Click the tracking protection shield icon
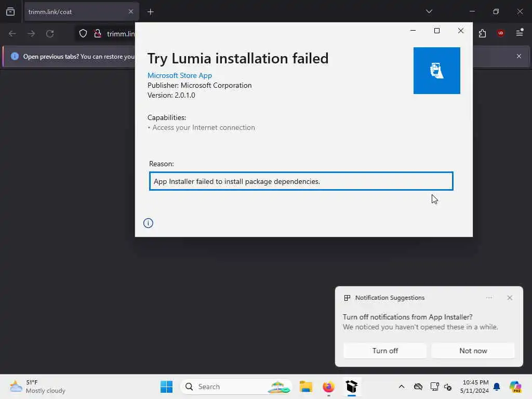Viewport: 532px width, 399px height. (83, 34)
